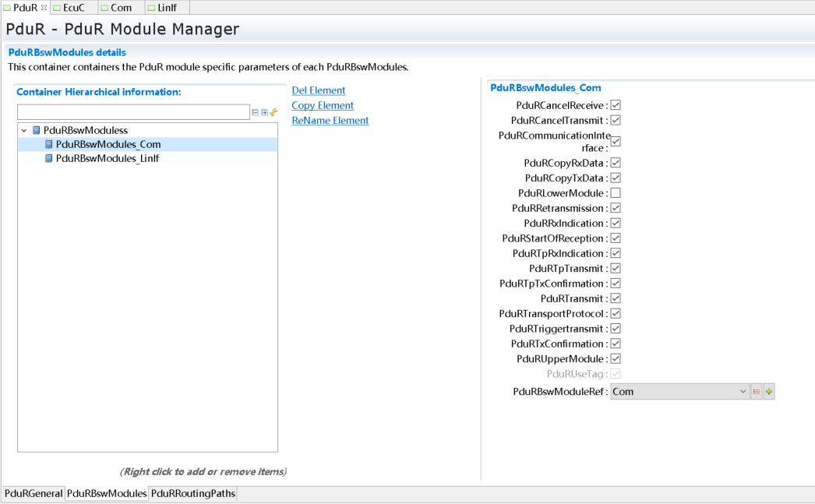
Task: Click the PduRBswModuless root node icon
Action: point(36,130)
